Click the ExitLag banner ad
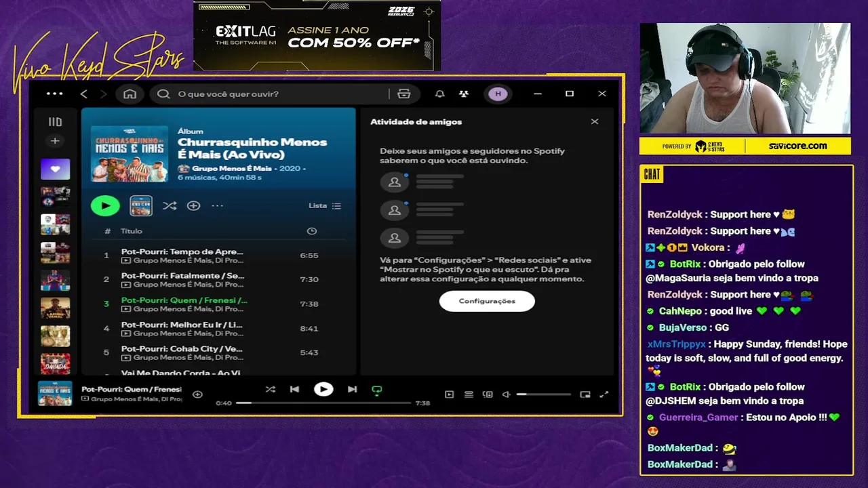 317,35
